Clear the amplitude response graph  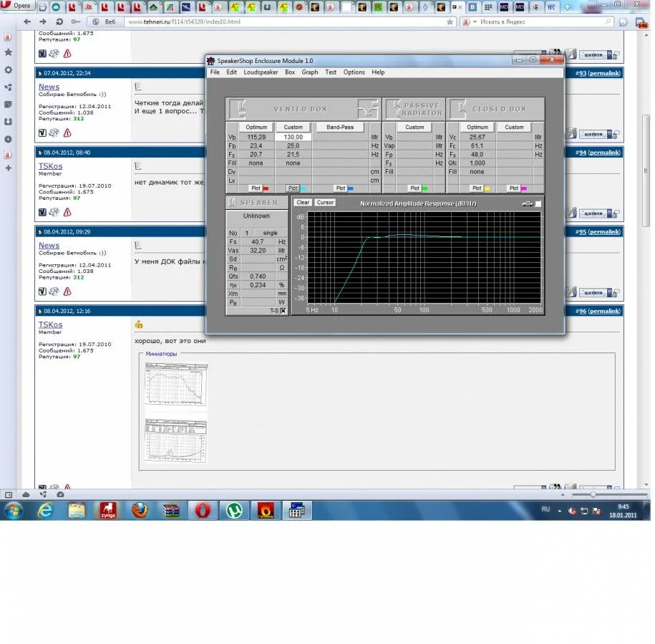303,202
